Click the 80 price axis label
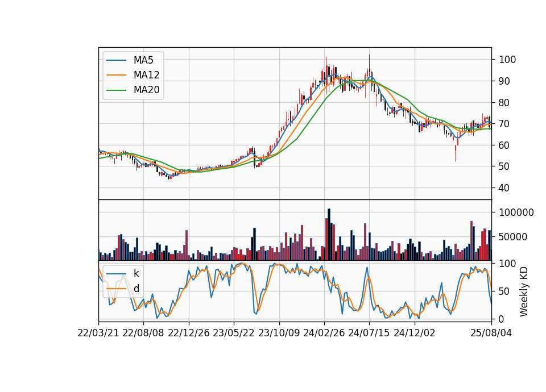Image resolution: width=546 pixels, height=392 pixels. [x=504, y=103]
